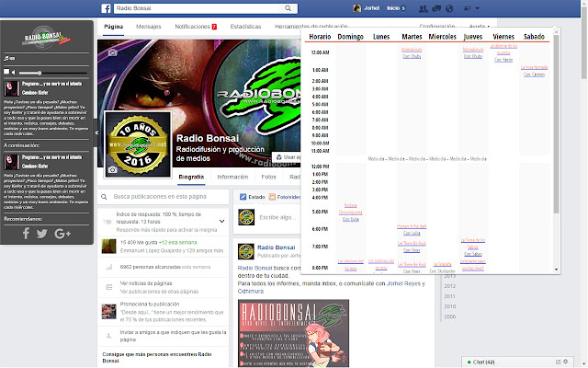Image resolution: width=588 pixels, height=368 pixels.
Task: Open the Notificaciones tab
Action: [196, 27]
